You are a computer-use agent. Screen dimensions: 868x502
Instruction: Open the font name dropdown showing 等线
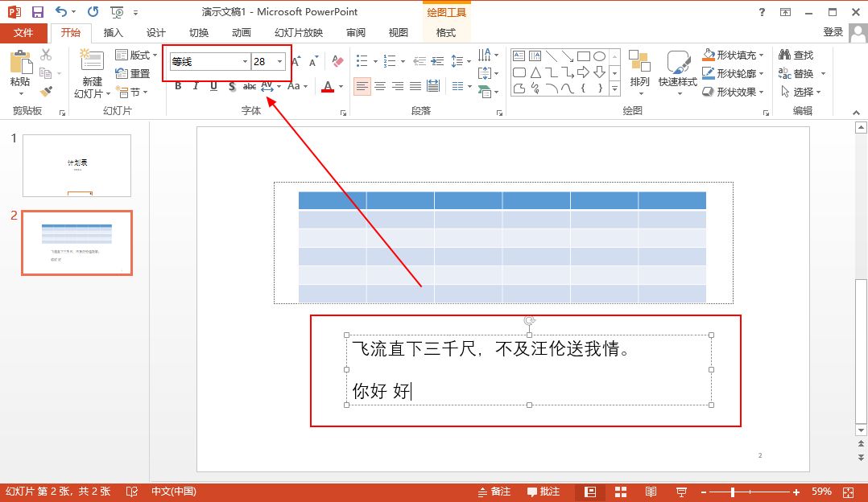(x=245, y=62)
